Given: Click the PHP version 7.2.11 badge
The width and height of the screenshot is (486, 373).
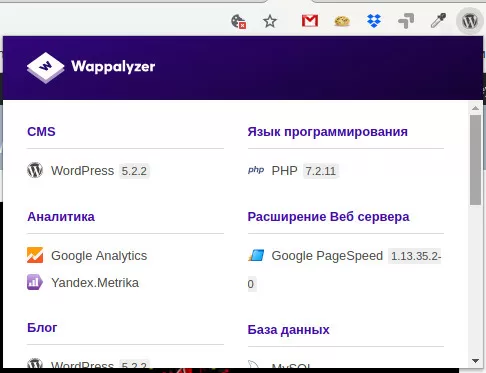Looking at the screenshot, I should click(321, 171).
